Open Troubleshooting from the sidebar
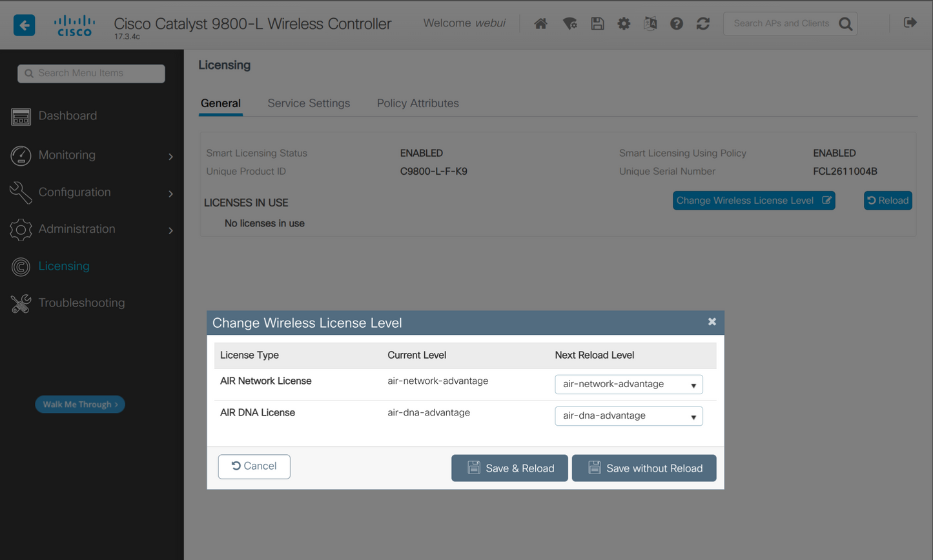The image size is (933, 560). point(81,303)
